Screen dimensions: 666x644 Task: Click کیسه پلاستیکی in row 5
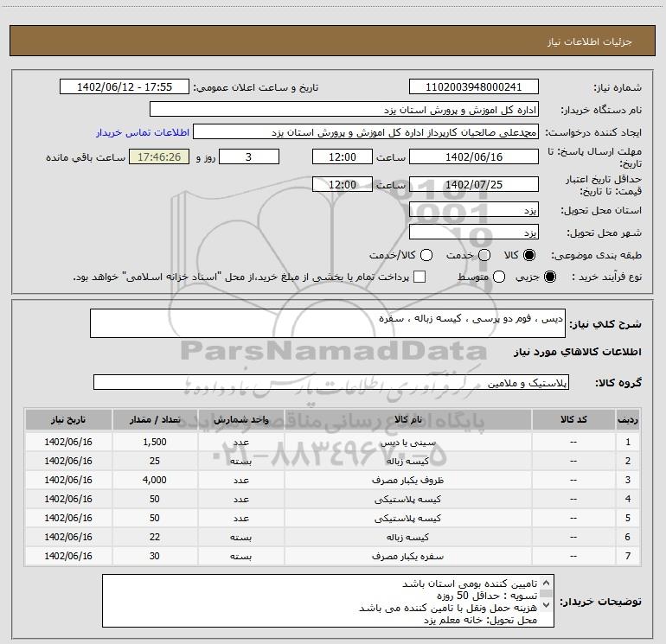[x=407, y=518]
